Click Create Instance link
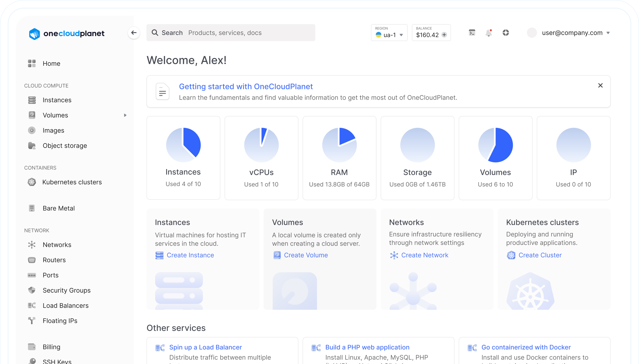 (190, 255)
